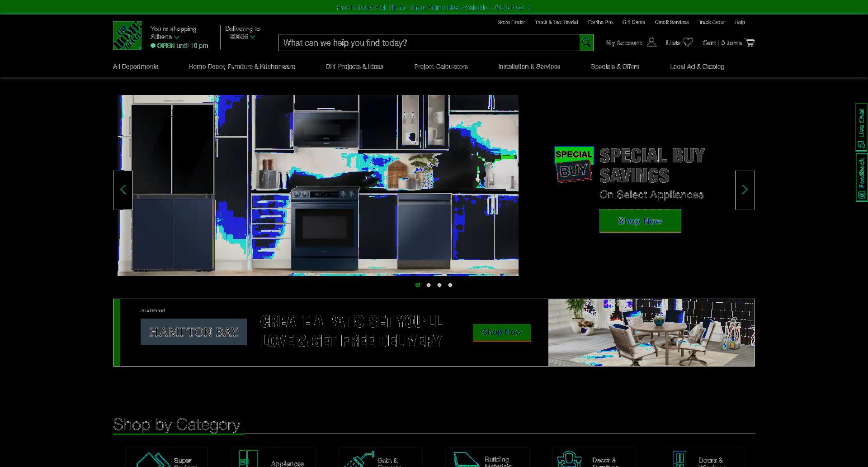Click Gift Cards link

tap(633, 22)
